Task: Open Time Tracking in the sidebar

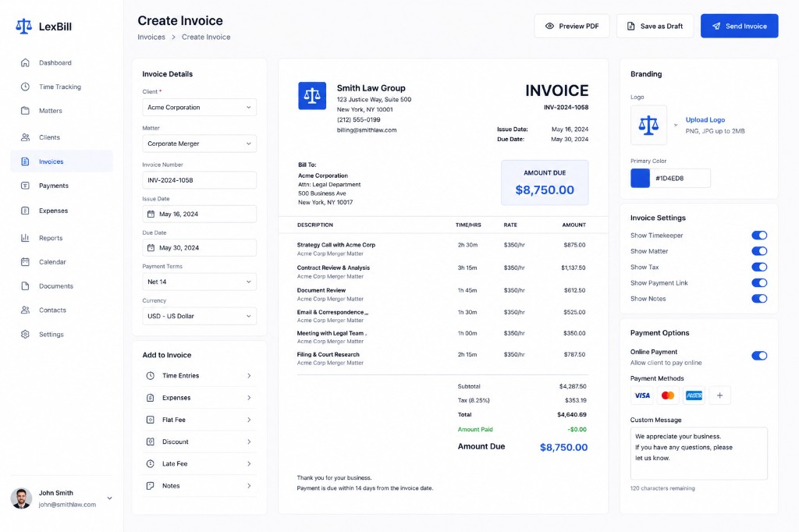Action: 61,87
